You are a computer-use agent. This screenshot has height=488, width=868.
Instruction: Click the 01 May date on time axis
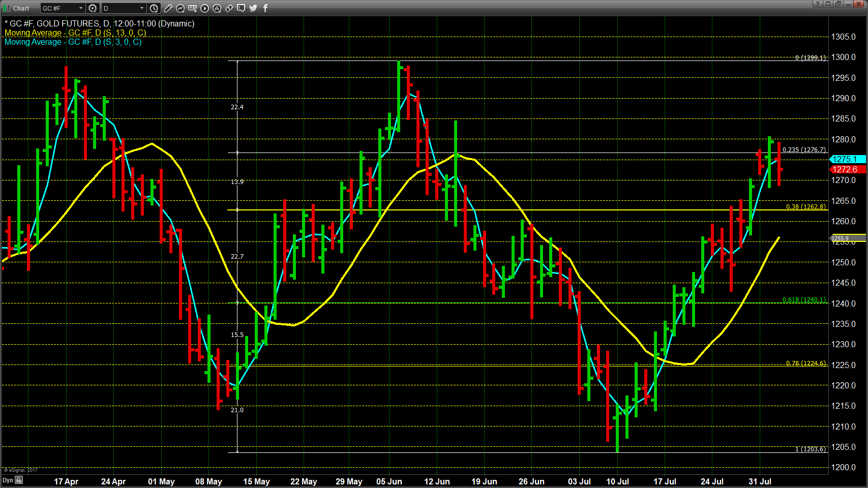click(x=161, y=481)
